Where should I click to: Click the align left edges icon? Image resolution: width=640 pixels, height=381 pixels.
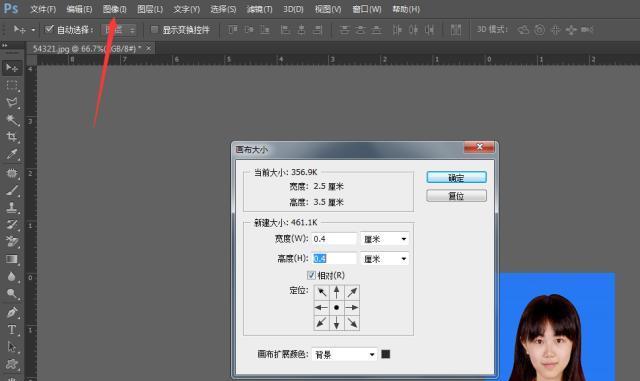285,30
